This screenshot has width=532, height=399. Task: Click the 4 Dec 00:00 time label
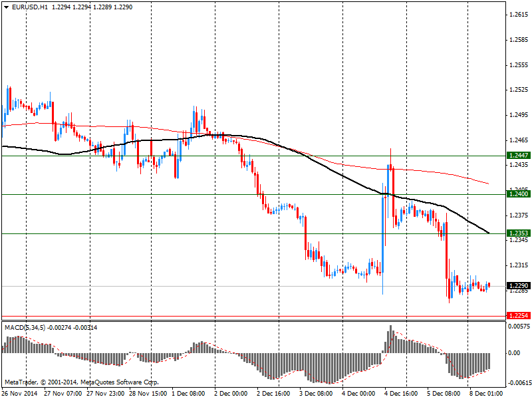(x=358, y=394)
